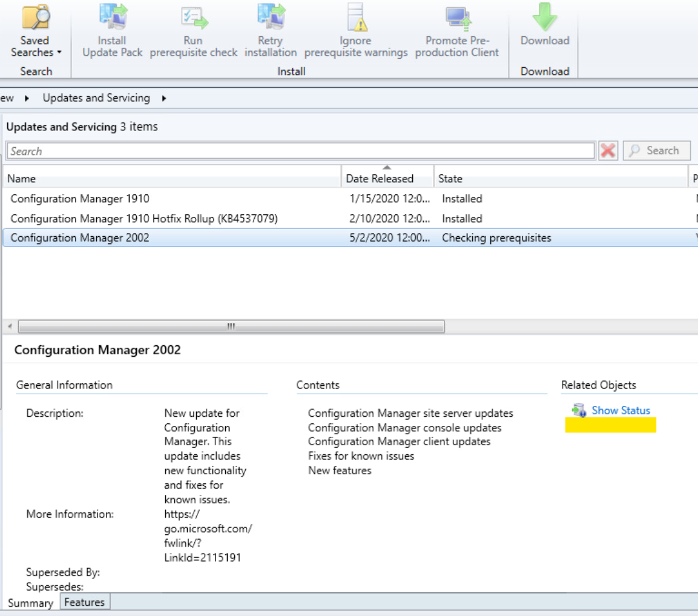Click the Description label
698x616 pixels.
tap(54, 413)
